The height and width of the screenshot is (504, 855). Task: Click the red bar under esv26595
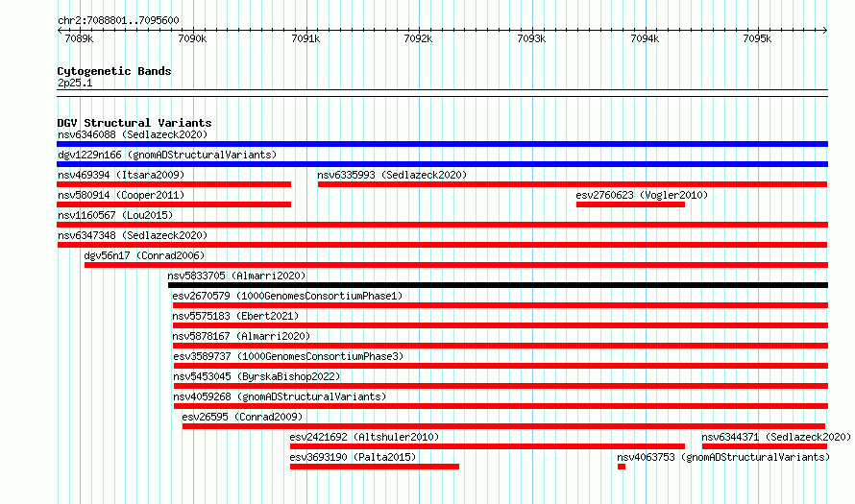[x=503, y=426]
